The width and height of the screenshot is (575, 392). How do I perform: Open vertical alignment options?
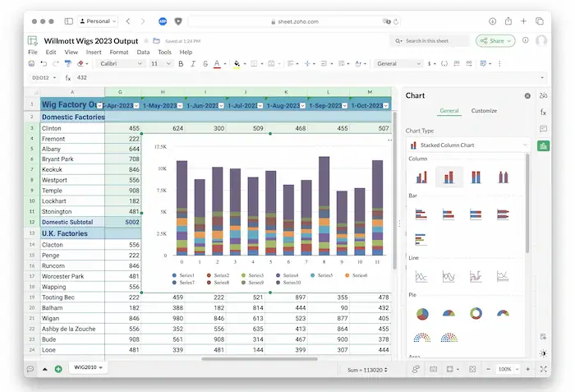pyautogui.click(x=307, y=63)
